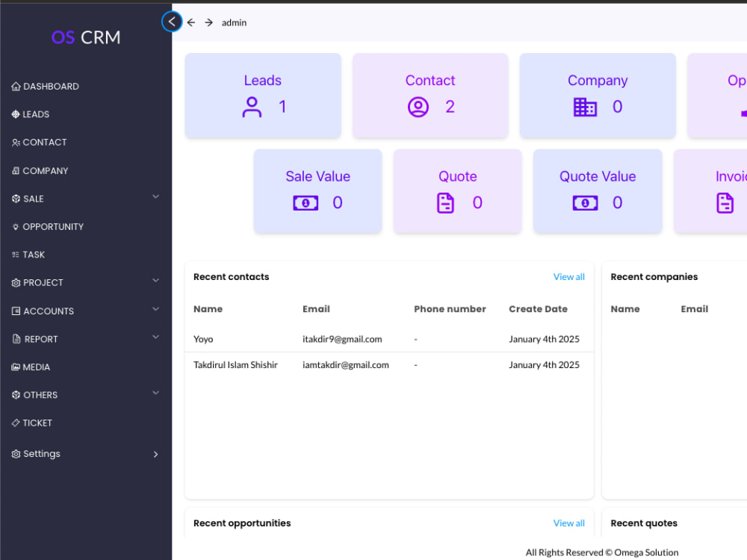Go forward with the right arrow icon
This screenshot has width=747, height=560.
coord(208,22)
